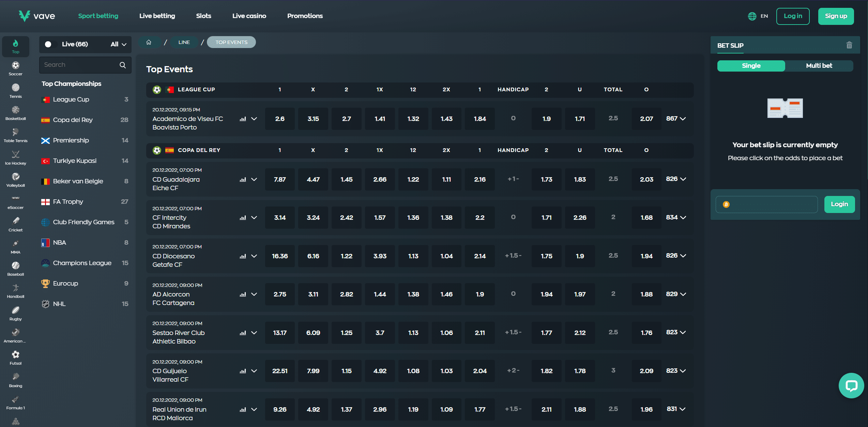Open Champions League championship
This screenshot has width=868, height=427.
85,263
